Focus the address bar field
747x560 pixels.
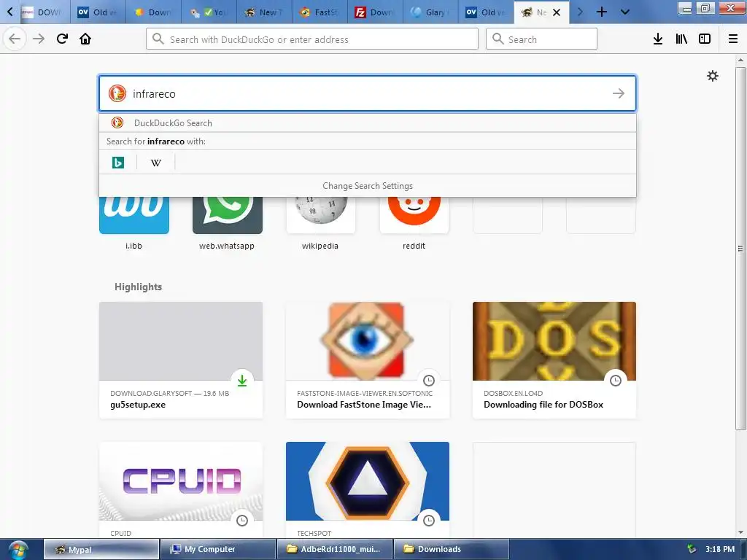click(312, 39)
